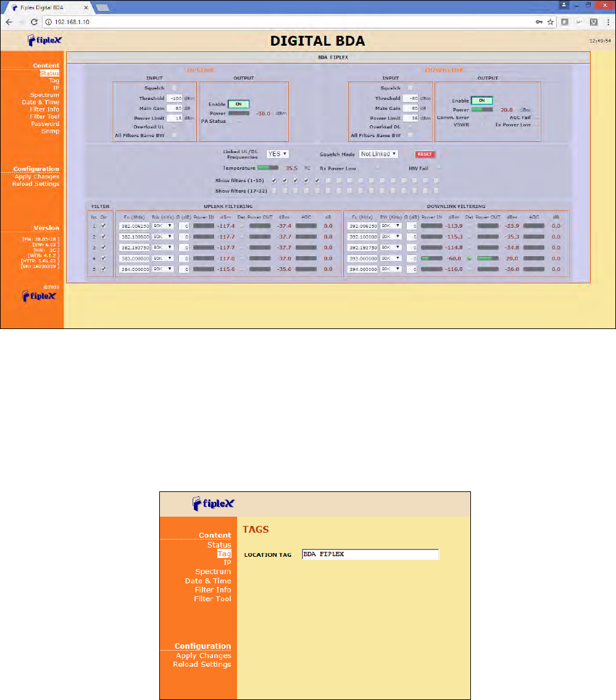The image size is (616, 700).
Task: Open uplink BW dropdown for 383.000000
Action: coord(162,259)
